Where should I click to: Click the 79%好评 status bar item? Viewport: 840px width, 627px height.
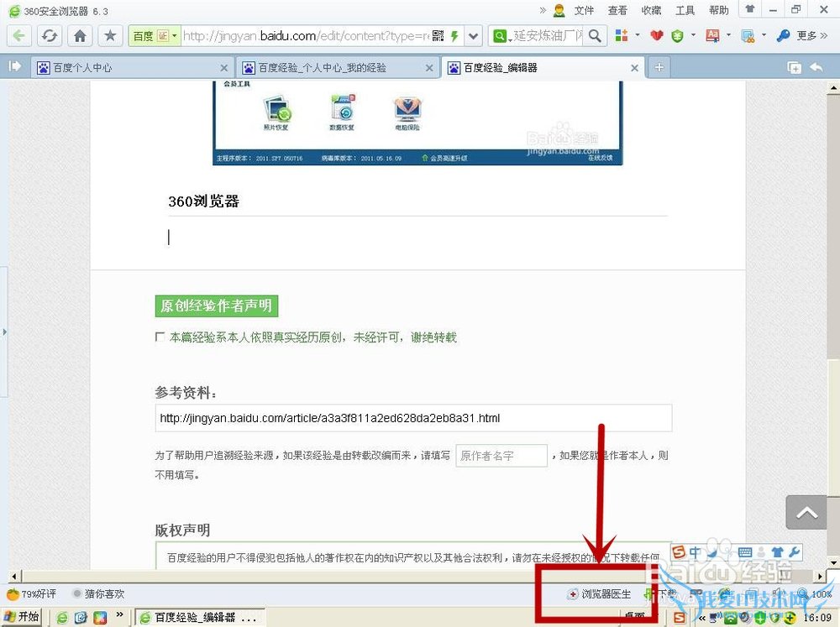31,593
